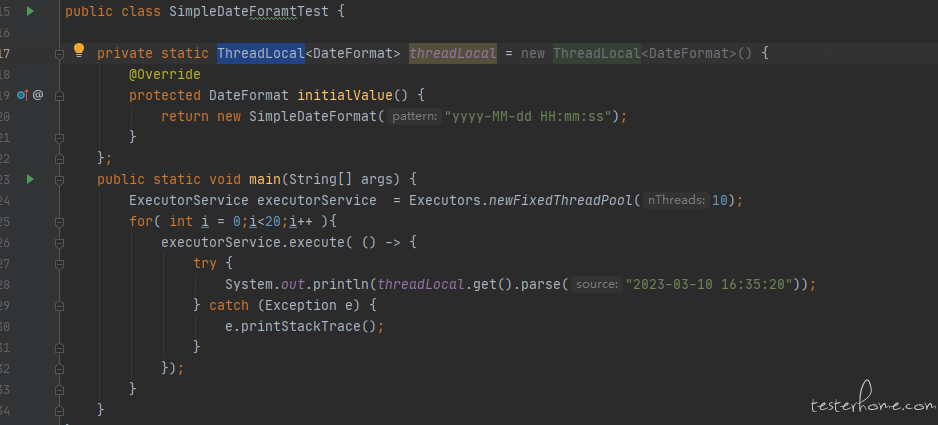The width and height of the screenshot is (938, 425).
Task: Click the main method name
Action: point(265,179)
